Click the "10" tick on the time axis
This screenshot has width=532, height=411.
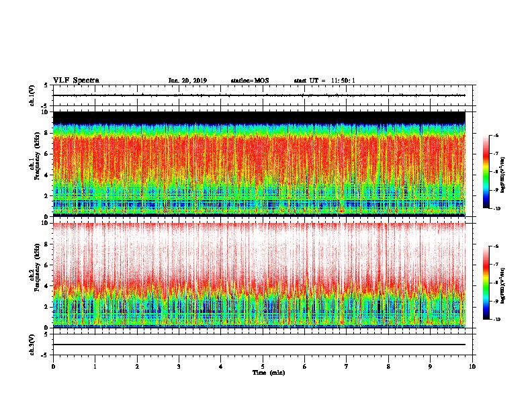pos(472,366)
